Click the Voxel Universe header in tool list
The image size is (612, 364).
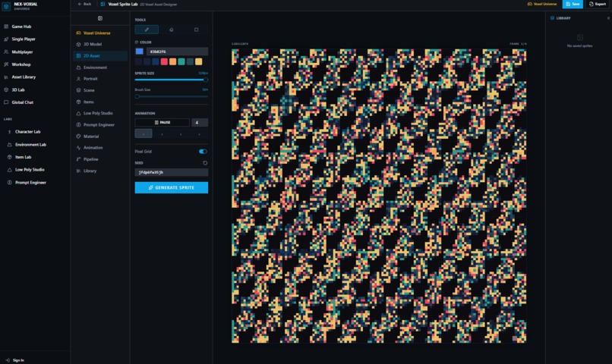tap(96, 33)
